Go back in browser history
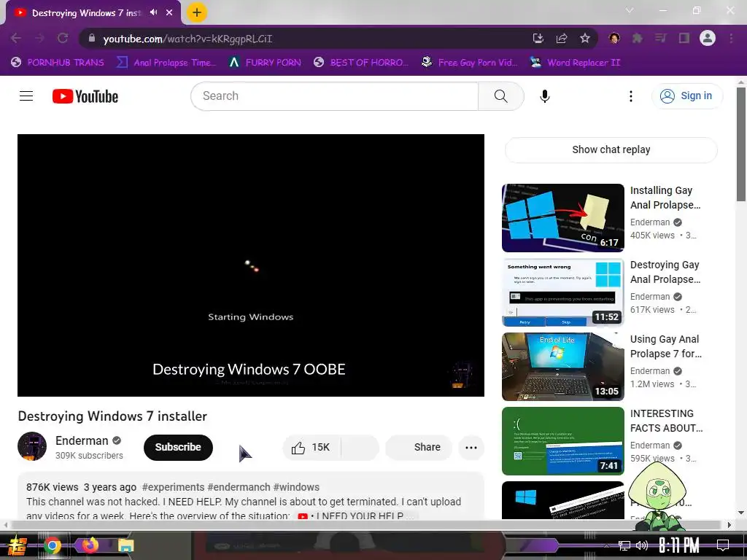 point(16,38)
